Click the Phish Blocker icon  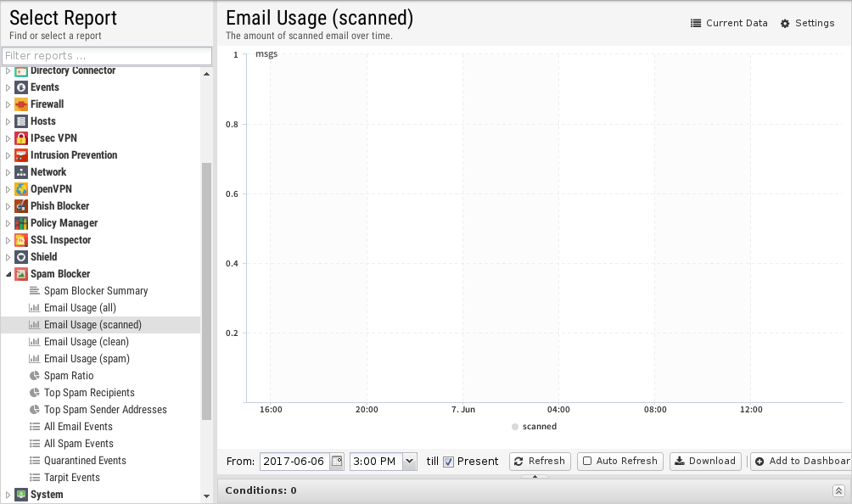(x=21, y=206)
